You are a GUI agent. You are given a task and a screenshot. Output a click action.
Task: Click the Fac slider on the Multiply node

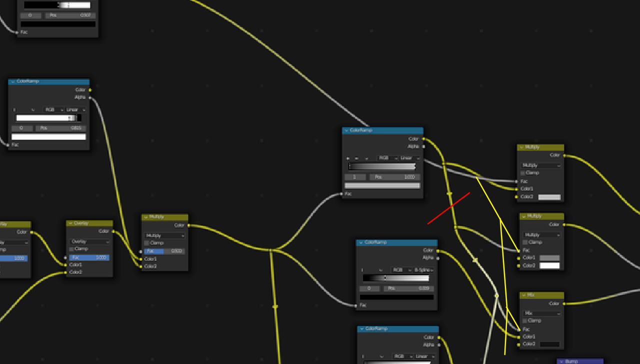click(x=165, y=251)
